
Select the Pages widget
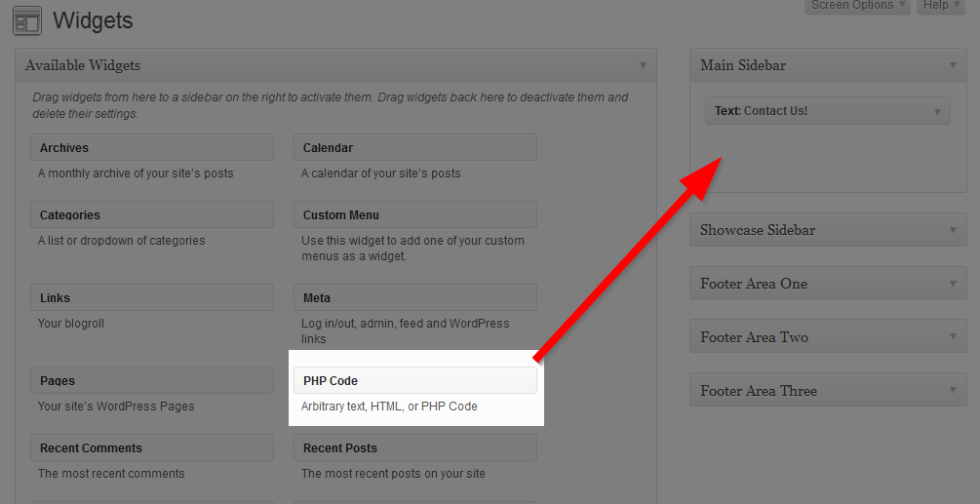point(152,381)
